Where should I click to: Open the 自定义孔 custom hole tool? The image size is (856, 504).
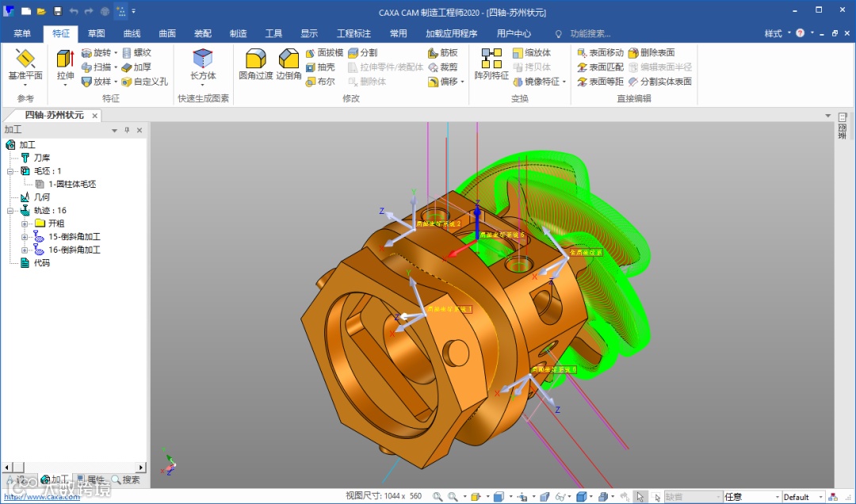tap(145, 82)
